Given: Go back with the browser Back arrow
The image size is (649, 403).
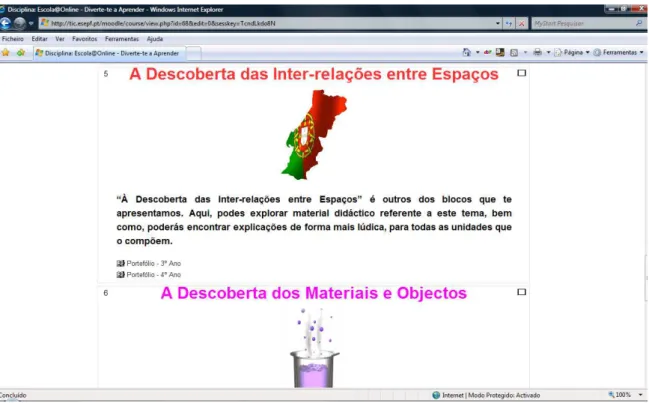Looking at the screenshot, I should tap(5, 24).
